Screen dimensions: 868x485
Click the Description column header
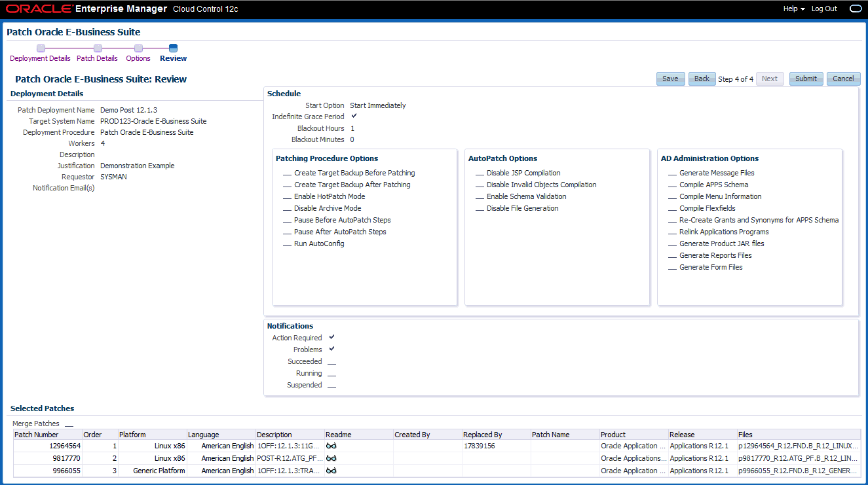pyautogui.click(x=290, y=435)
